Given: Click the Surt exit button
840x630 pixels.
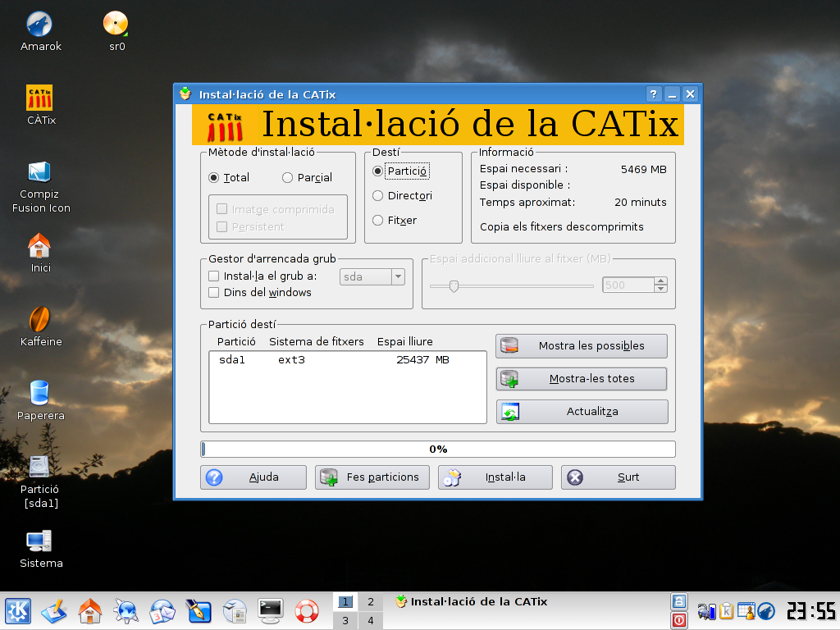Looking at the screenshot, I should pos(619,477).
